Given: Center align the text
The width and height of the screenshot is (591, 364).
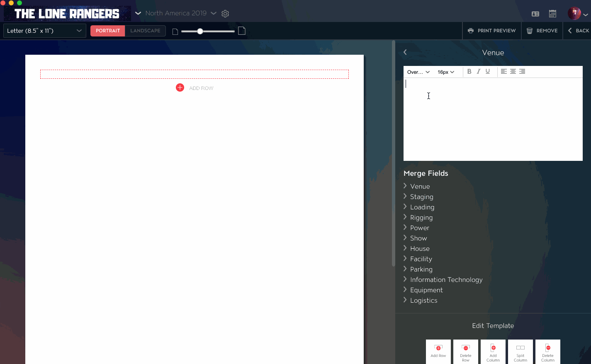Looking at the screenshot, I should pos(513,71).
